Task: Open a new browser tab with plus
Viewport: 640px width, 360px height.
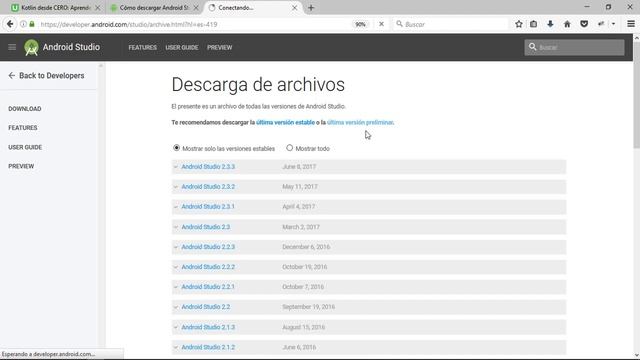Action: 311,8
